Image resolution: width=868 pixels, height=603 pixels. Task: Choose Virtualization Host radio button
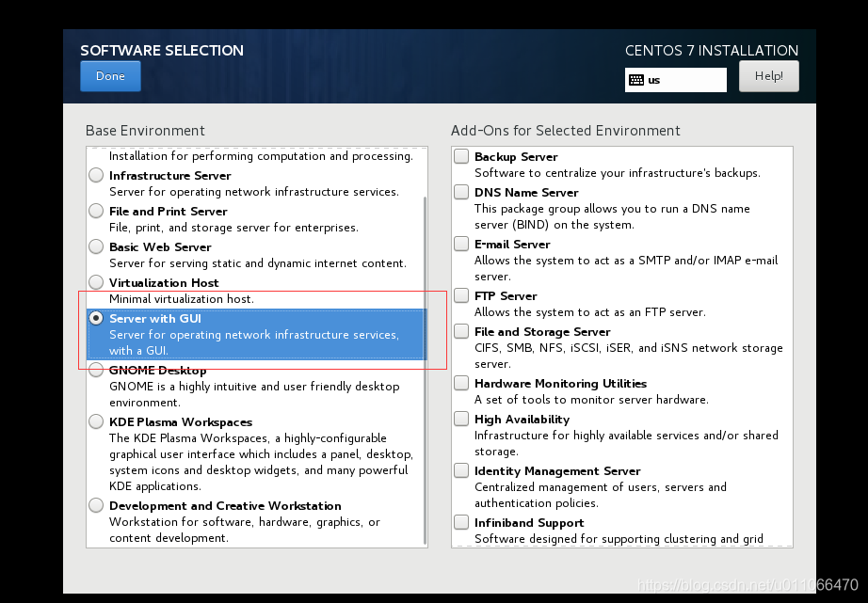(x=96, y=282)
